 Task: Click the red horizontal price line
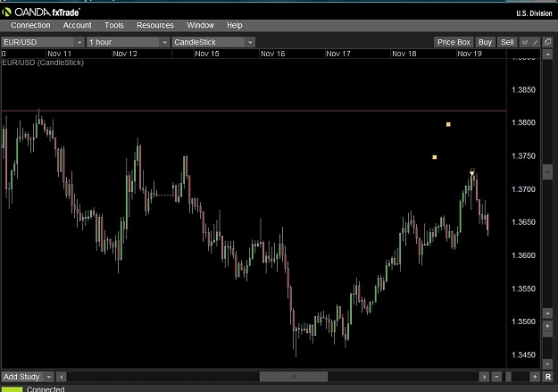[x=254, y=111]
